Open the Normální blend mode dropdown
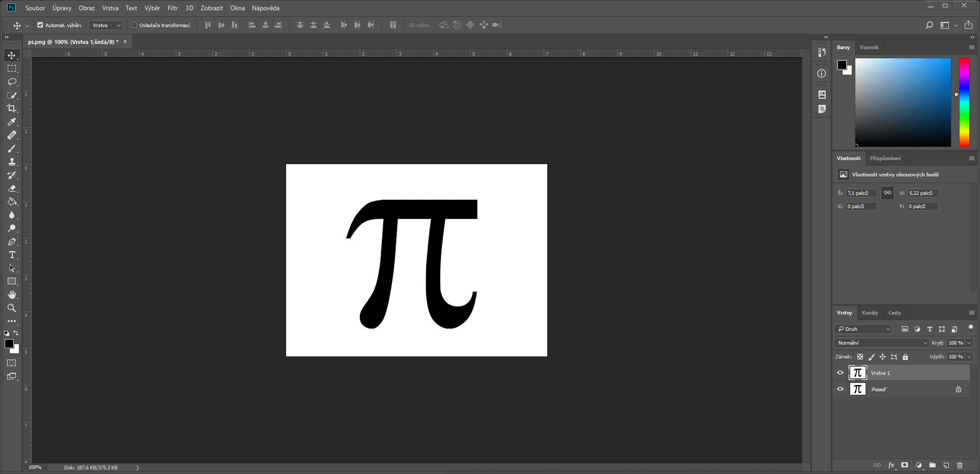This screenshot has width=980, height=474. [880, 343]
